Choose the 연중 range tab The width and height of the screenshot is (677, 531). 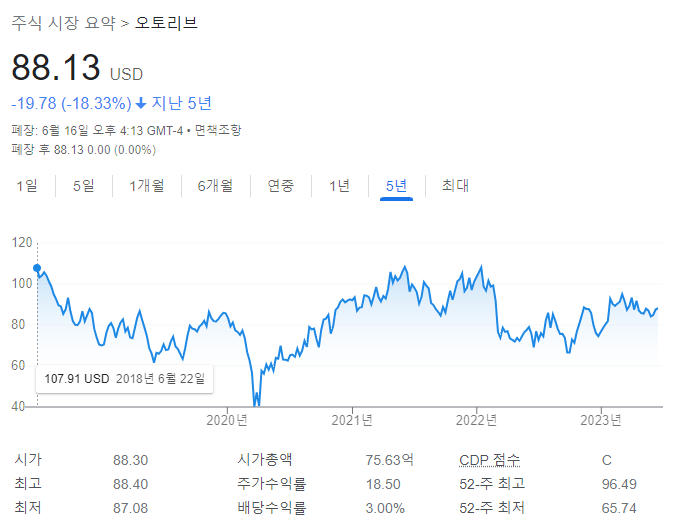[281, 186]
